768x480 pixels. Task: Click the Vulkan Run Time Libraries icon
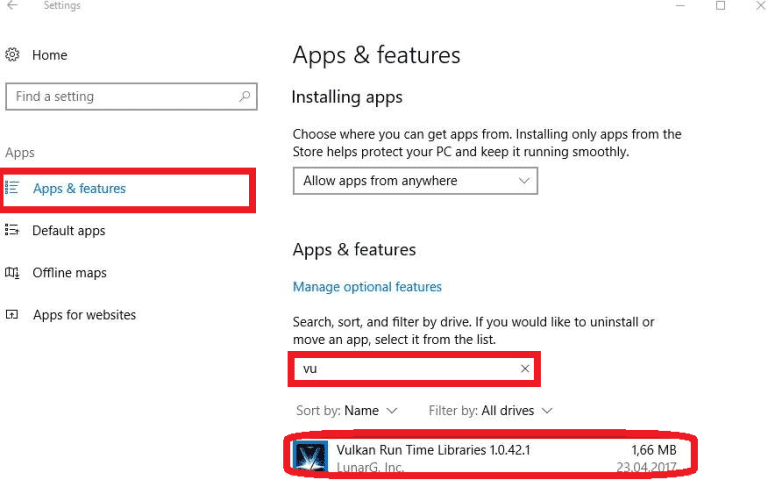point(310,457)
